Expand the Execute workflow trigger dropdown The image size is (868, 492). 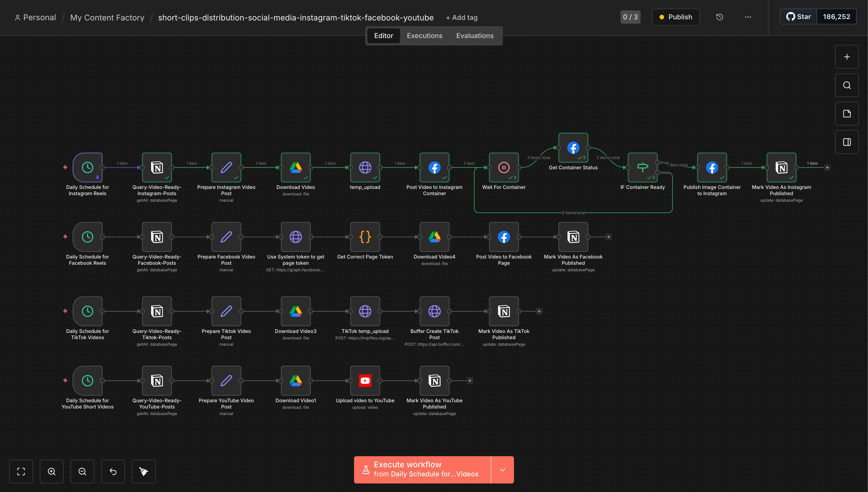click(502, 470)
